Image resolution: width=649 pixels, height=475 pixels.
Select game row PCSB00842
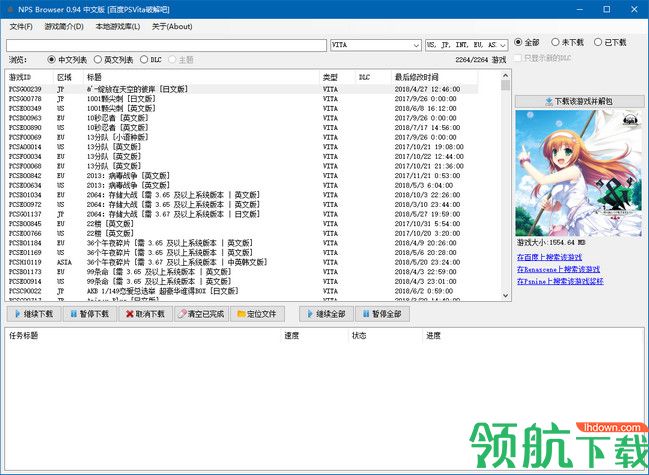pyautogui.click(x=242, y=176)
